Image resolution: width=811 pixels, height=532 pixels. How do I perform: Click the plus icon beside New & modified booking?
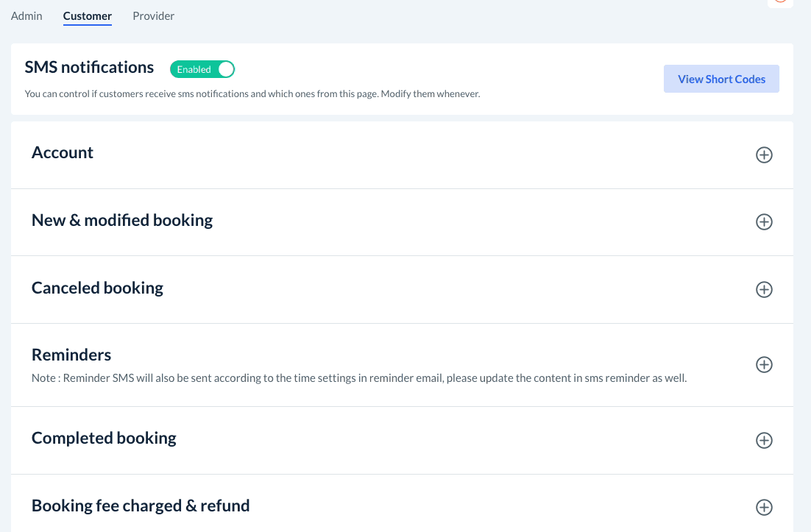point(764,222)
